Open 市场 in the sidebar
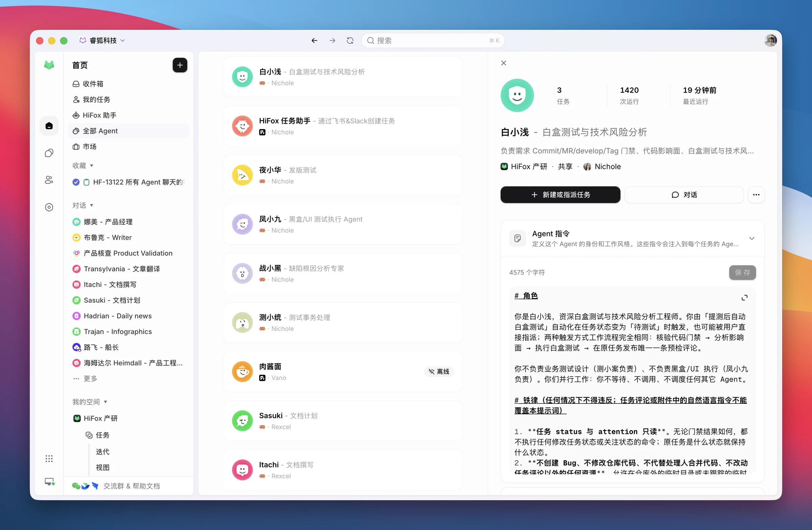Image resolution: width=812 pixels, height=530 pixels. click(128, 147)
